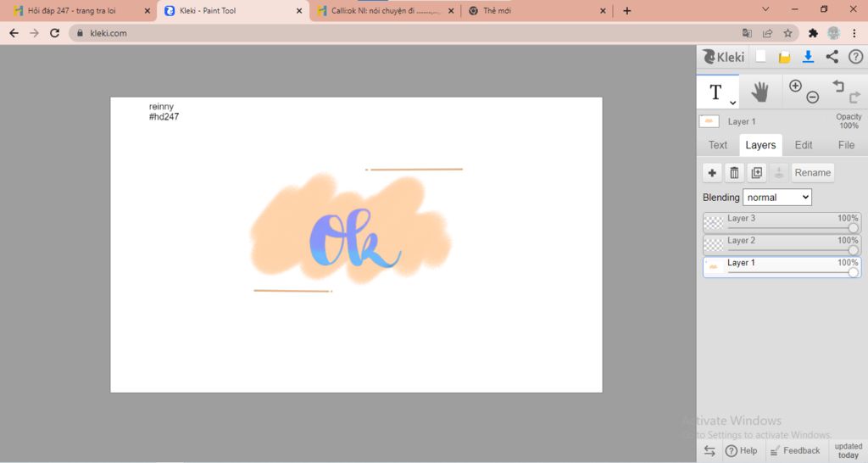Viewport: 868px width, 463px height.
Task: Click the share page icon in address bar
Action: (767, 33)
